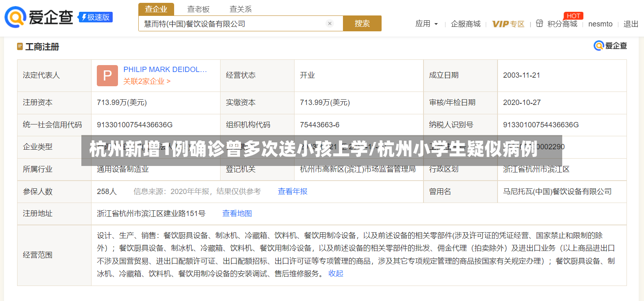Screen dimensions: 644x301
Task: Select 组织机构代码 value 75443663-6
Action: (320, 125)
